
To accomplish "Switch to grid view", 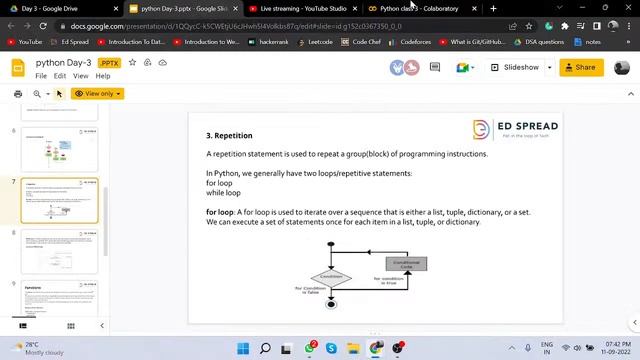I will (x=71, y=326).
